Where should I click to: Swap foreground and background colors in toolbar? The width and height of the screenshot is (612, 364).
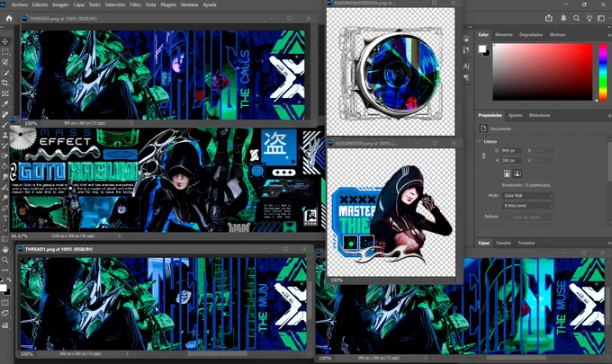coord(9,280)
